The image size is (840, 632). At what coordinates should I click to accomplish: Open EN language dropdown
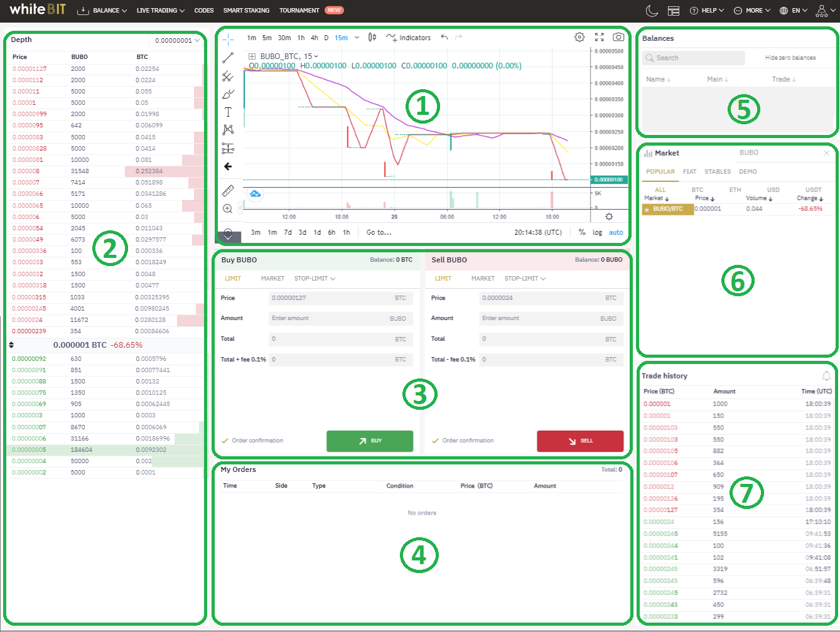794,11
